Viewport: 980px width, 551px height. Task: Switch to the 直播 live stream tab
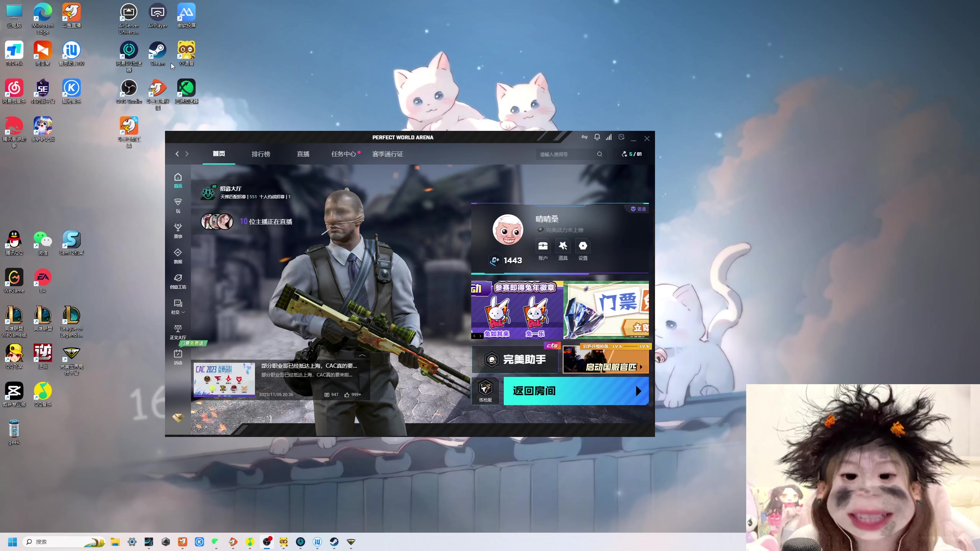tap(303, 154)
